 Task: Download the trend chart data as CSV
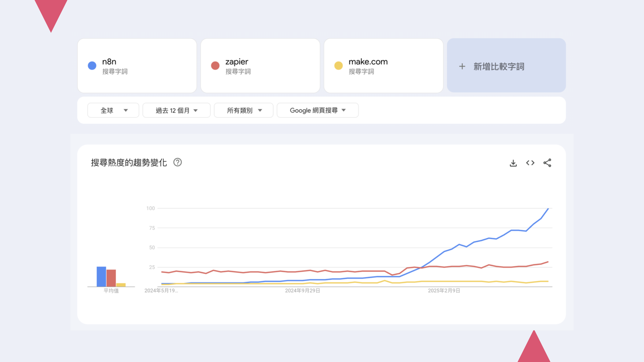tap(513, 163)
